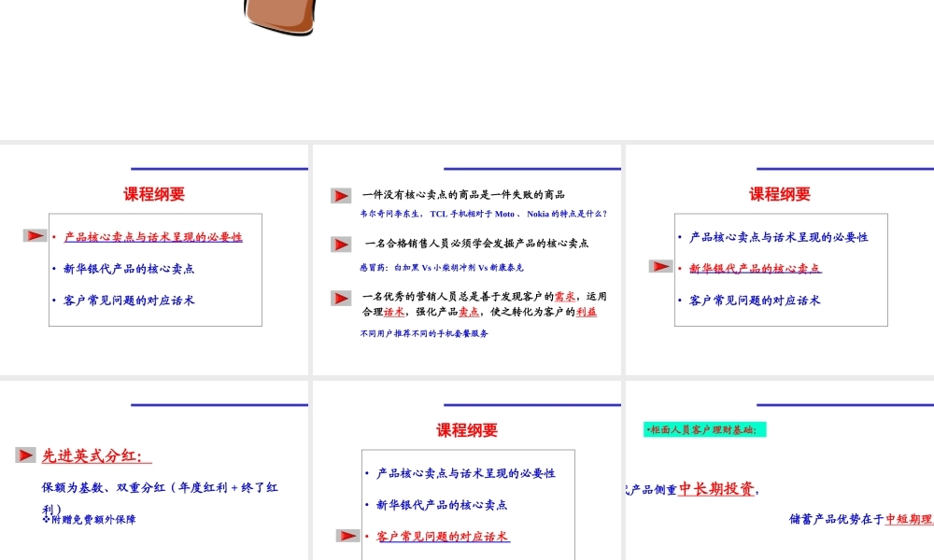Click the blue note about 韦尔奇问李东生 TCL手机
The height and width of the screenshot is (560, 934).
[483, 214]
